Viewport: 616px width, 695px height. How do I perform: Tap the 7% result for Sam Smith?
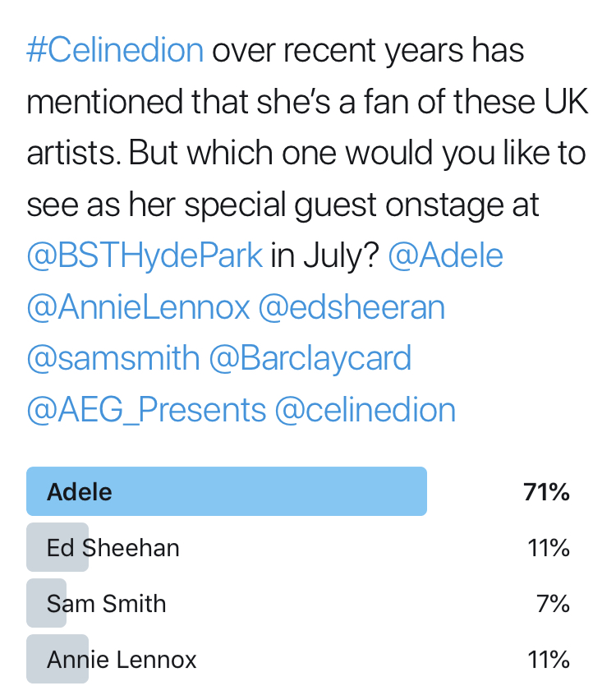point(554,604)
